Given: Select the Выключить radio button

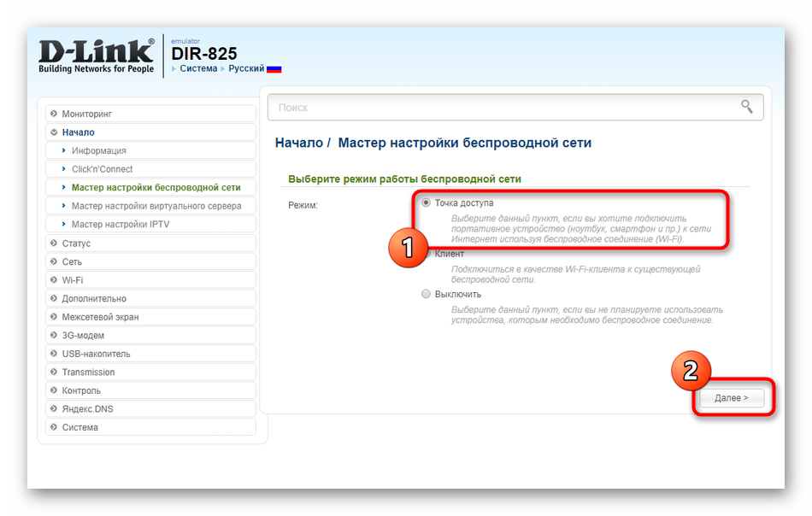Looking at the screenshot, I should (427, 294).
